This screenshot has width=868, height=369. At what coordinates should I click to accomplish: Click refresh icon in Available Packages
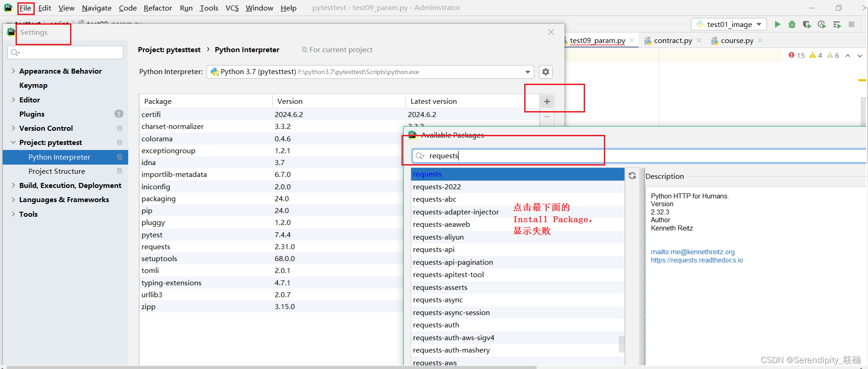(632, 176)
